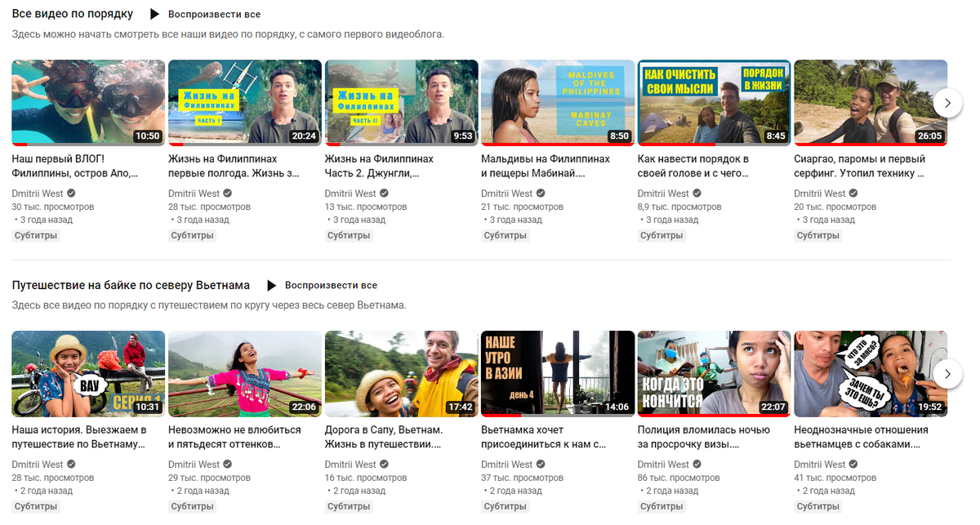This screenshot has width=980, height=525.
Task: Open thumbnail of 'Сиаргао, паромы' video
Action: 871,103
